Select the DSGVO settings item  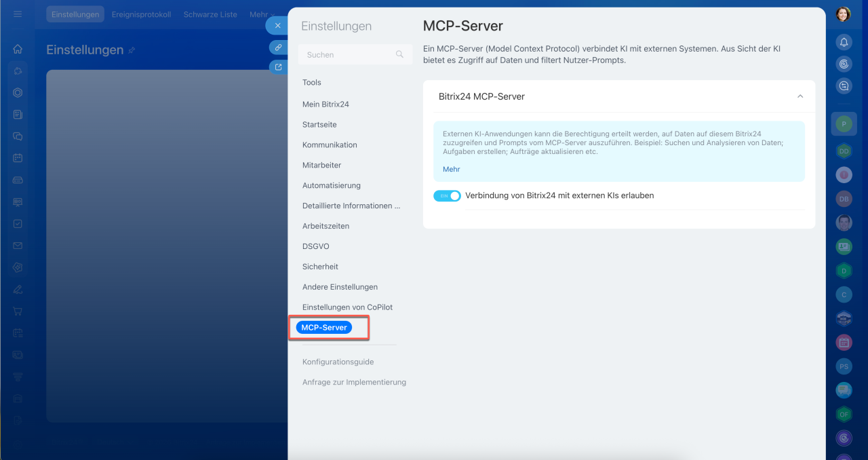316,246
